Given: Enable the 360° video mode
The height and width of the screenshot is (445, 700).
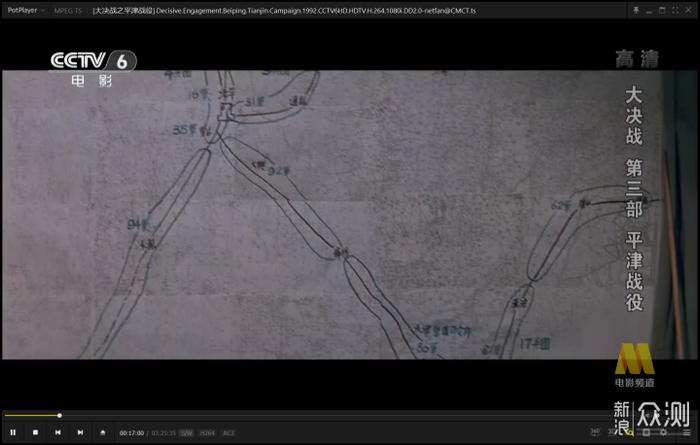Looking at the screenshot, I should click(x=595, y=432).
